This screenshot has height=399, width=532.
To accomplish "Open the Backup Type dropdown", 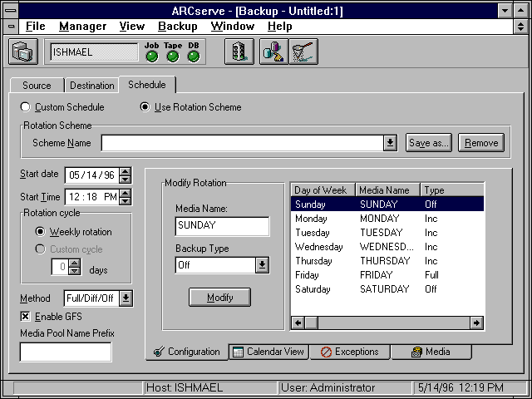I will pyautogui.click(x=262, y=265).
